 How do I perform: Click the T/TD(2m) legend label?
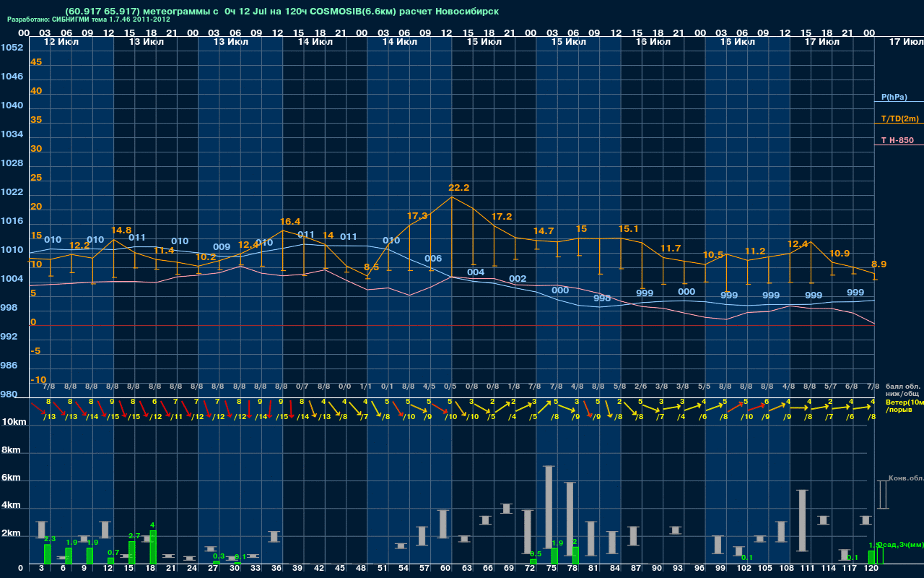899,118
